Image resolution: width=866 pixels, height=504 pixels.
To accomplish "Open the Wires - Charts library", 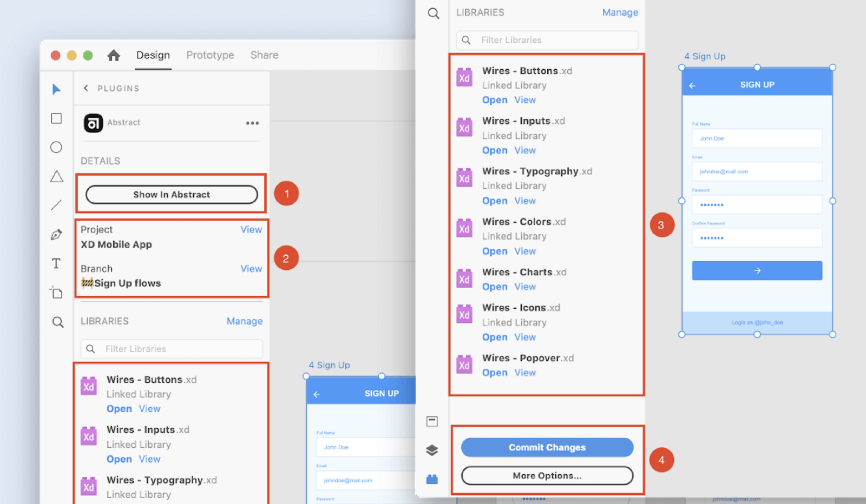I will click(x=495, y=287).
